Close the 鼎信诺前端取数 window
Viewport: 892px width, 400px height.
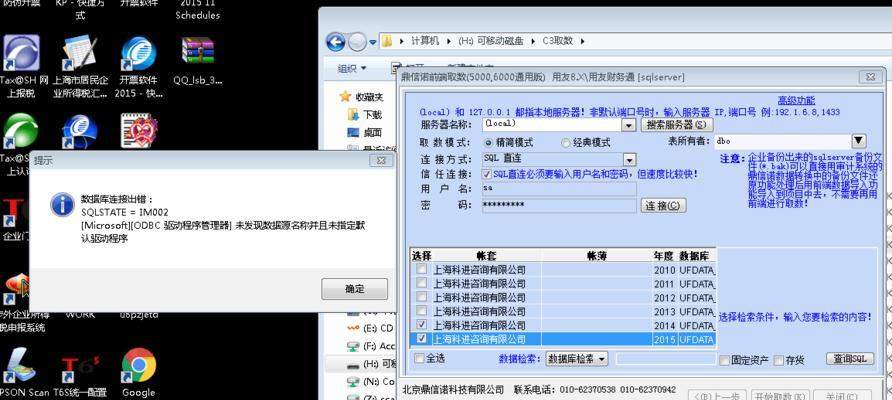(870, 76)
